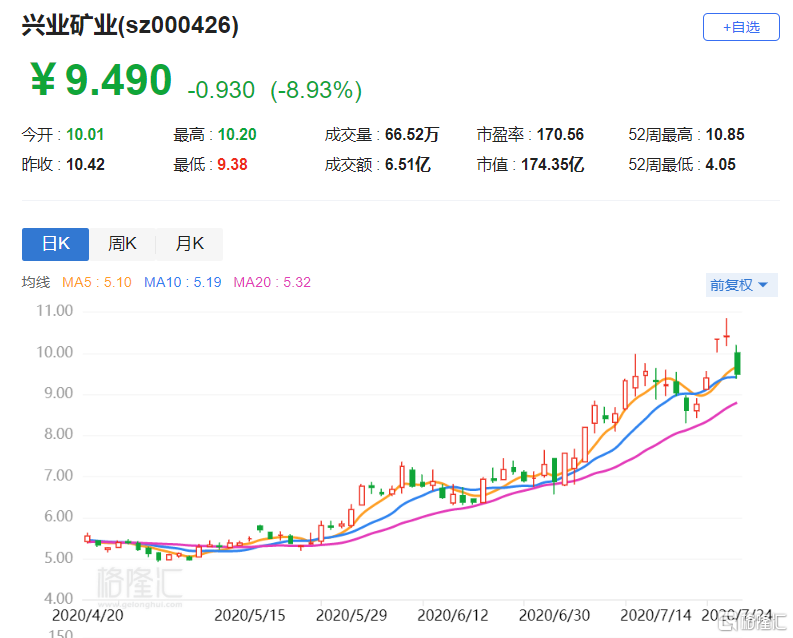The height and width of the screenshot is (638, 793).
Task: Click the 7.00 price axis label
Action: [x=59, y=476]
